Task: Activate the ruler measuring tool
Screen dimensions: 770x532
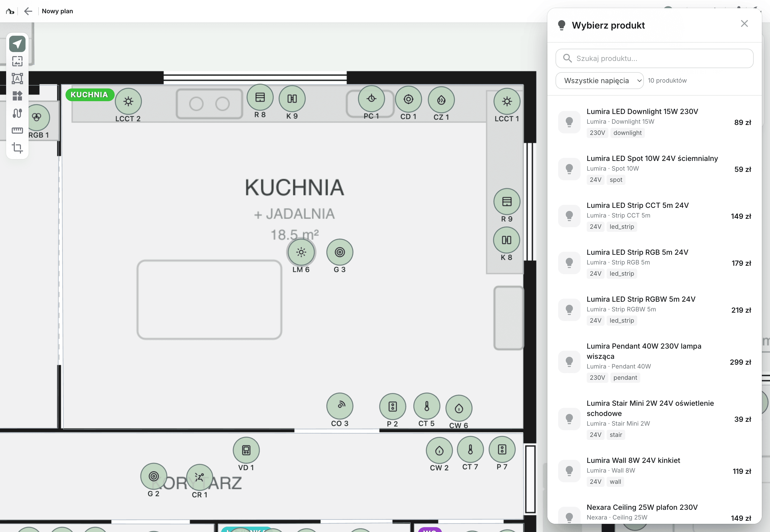Action: click(17, 130)
